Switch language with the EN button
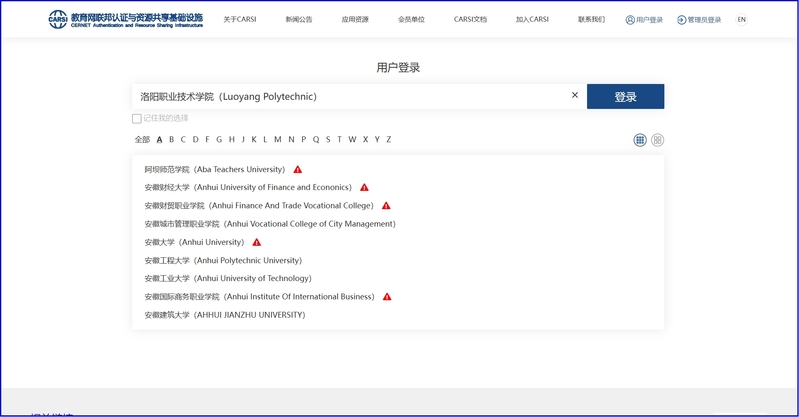 [741, 19]
